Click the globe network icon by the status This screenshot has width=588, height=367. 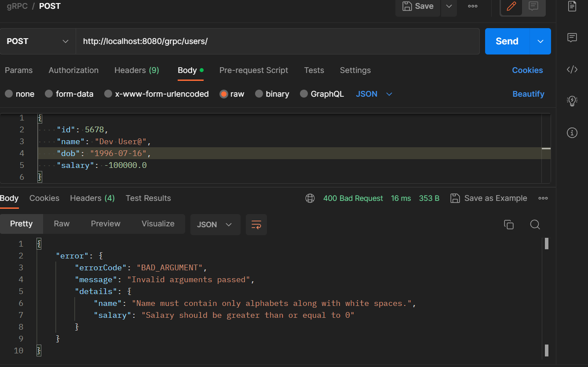pyautogui.click(x=310, y=198)
